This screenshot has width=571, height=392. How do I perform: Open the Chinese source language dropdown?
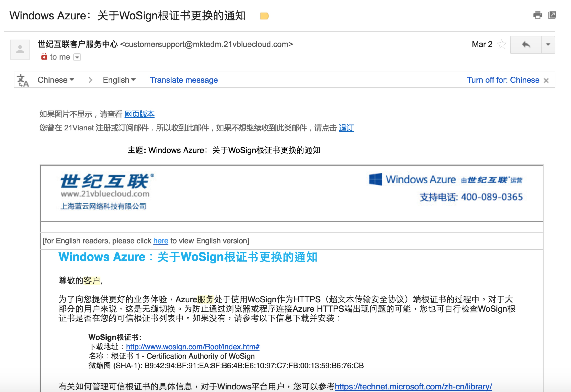[56, 80]
